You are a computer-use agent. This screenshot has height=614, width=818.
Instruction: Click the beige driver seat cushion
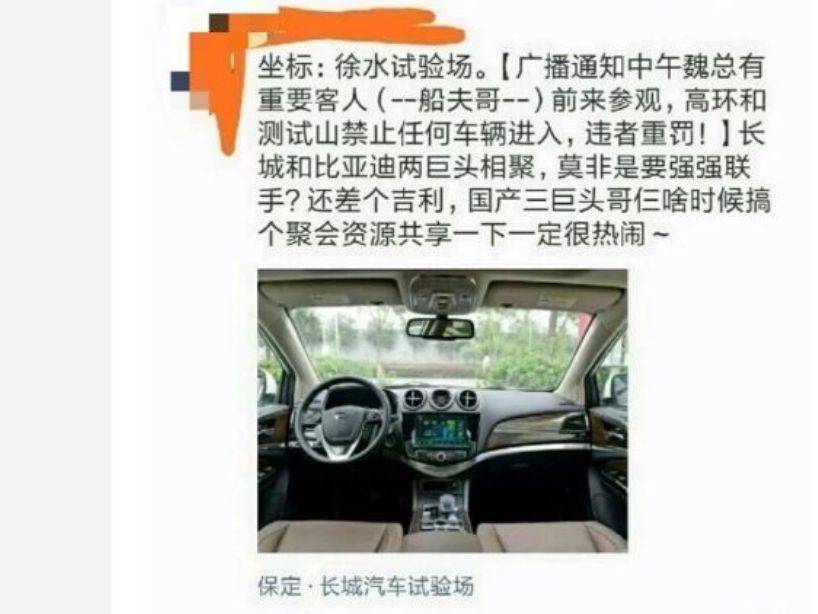coord(330,536)
